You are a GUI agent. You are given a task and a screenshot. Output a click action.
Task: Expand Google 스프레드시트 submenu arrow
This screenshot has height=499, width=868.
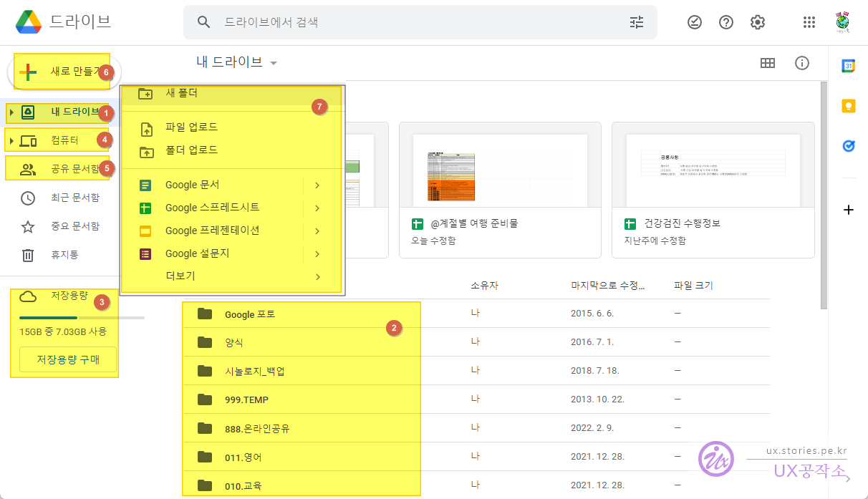point(317,208)
